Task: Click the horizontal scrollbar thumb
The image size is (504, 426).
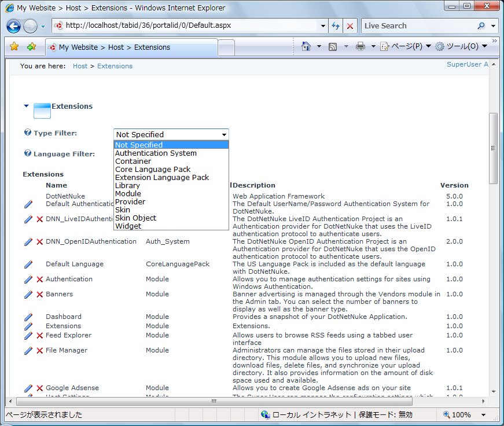Action: coord(214,401)
